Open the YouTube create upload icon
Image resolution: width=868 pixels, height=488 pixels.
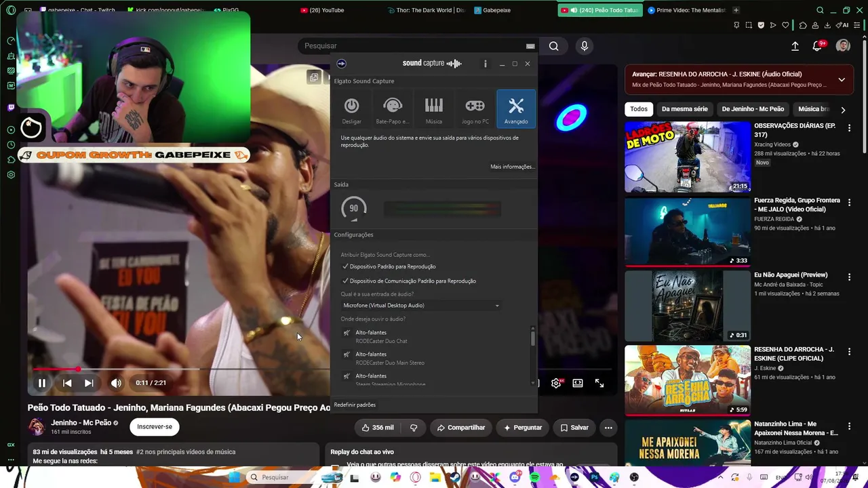795,46
